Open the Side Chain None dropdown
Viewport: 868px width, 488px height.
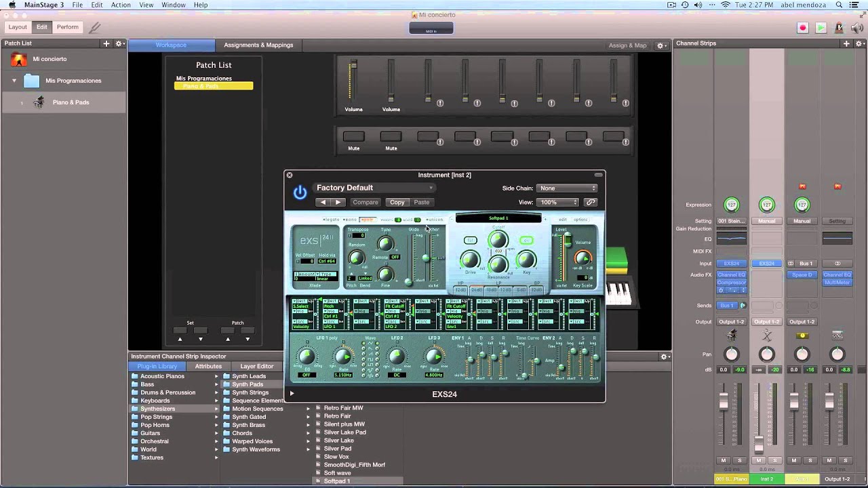[x=566, y=188]
